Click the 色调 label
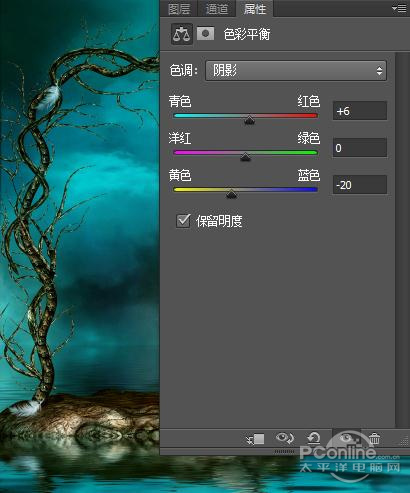410x493 pixels. point(183,70)
